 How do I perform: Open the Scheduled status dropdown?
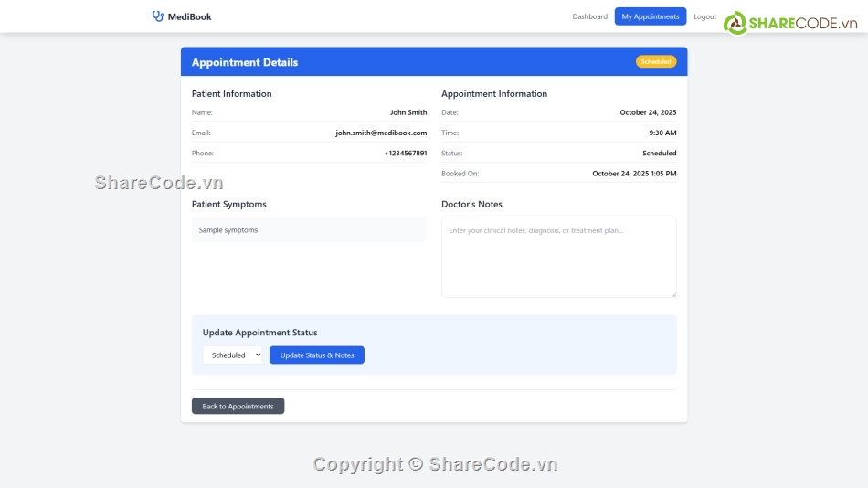pos(232,355)
